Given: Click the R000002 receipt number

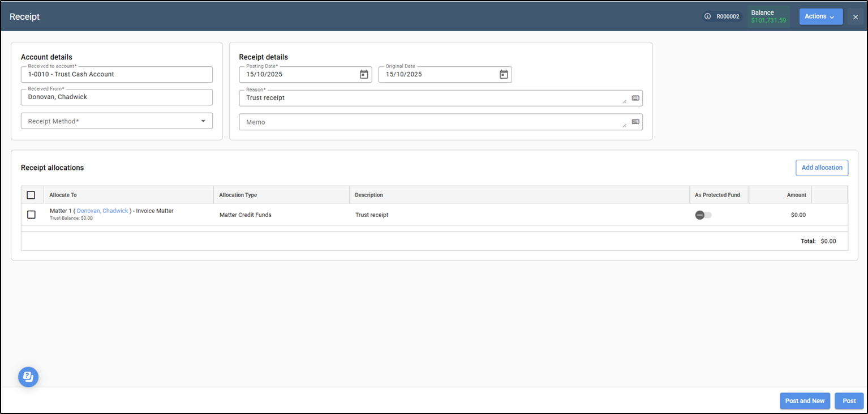Looking at the screenshot, I should click(x=728, y=16).
